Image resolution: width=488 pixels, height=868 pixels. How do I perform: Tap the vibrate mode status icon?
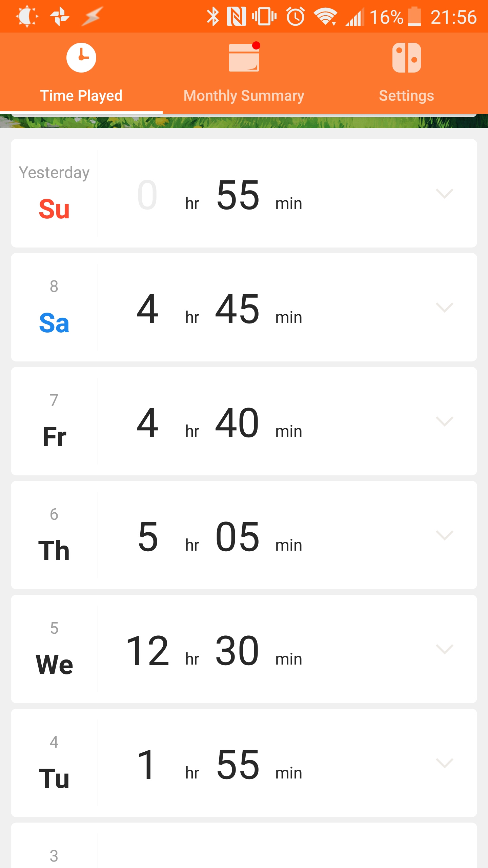click(x=264, y=17)
